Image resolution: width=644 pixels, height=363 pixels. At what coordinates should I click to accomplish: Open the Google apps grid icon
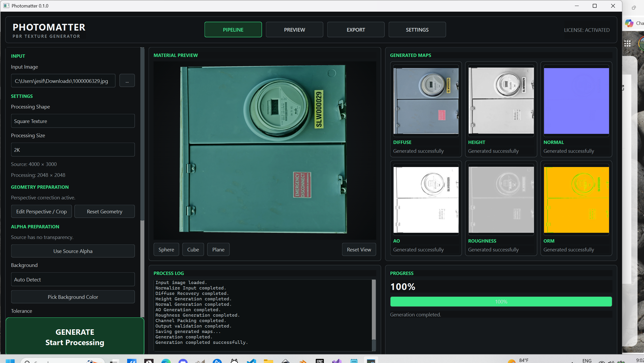[627, 43]
